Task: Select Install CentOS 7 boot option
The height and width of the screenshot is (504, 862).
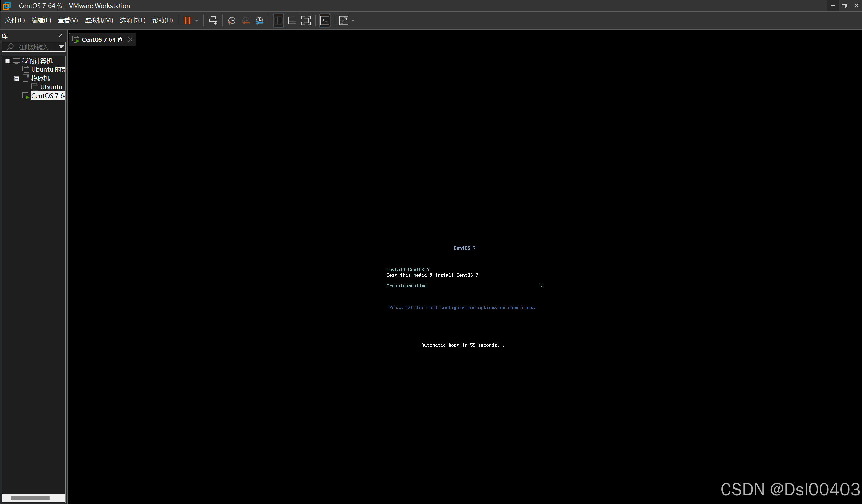Action: [408, 270]
